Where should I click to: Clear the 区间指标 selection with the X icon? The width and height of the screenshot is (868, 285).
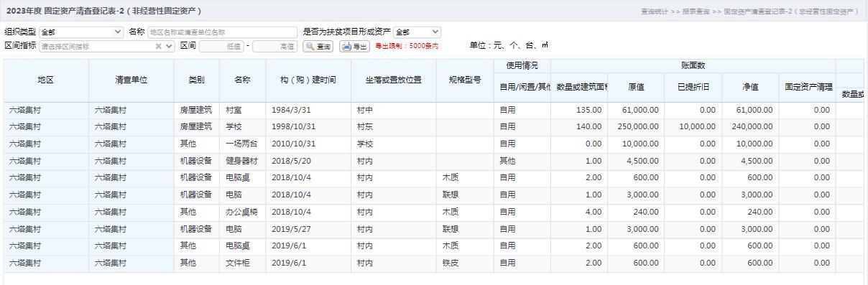coord(159,46)
